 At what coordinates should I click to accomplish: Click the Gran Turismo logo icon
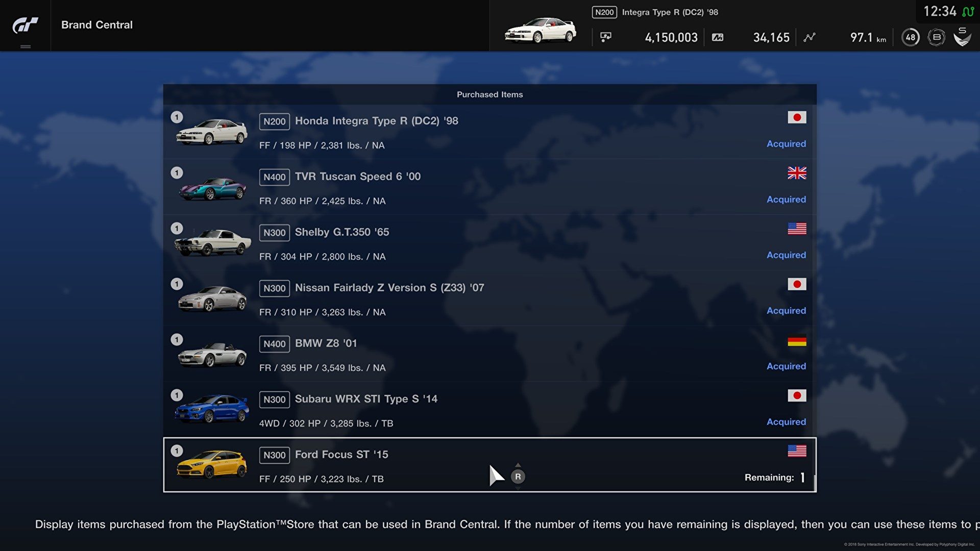pos(25,24)
